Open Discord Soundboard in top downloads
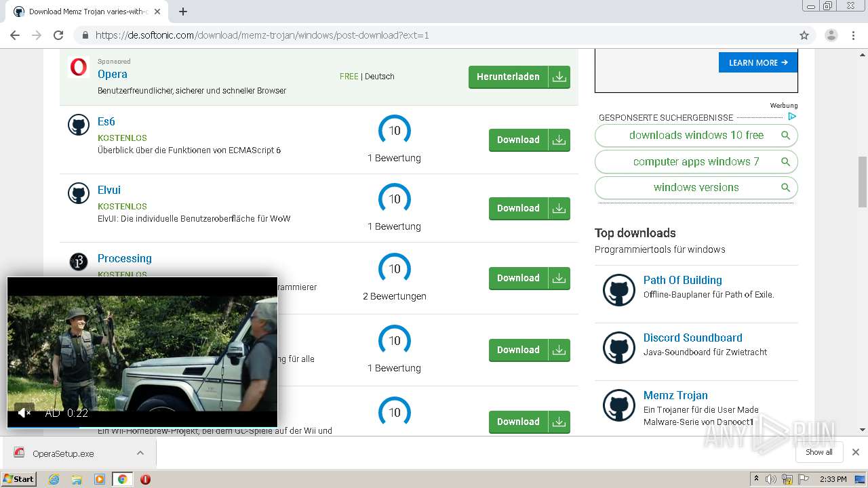 (x=692, y=338)
